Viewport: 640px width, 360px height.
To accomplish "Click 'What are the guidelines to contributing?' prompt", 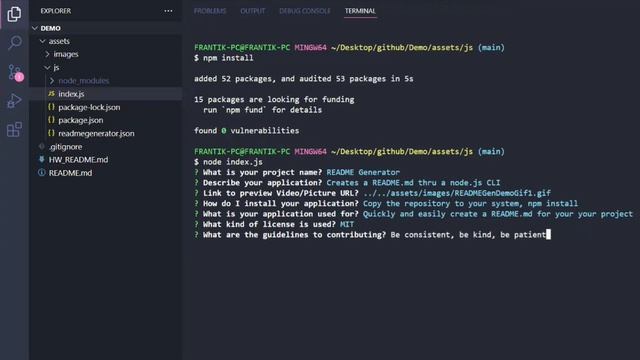I will pyautogui.click(x=294, y=235).
